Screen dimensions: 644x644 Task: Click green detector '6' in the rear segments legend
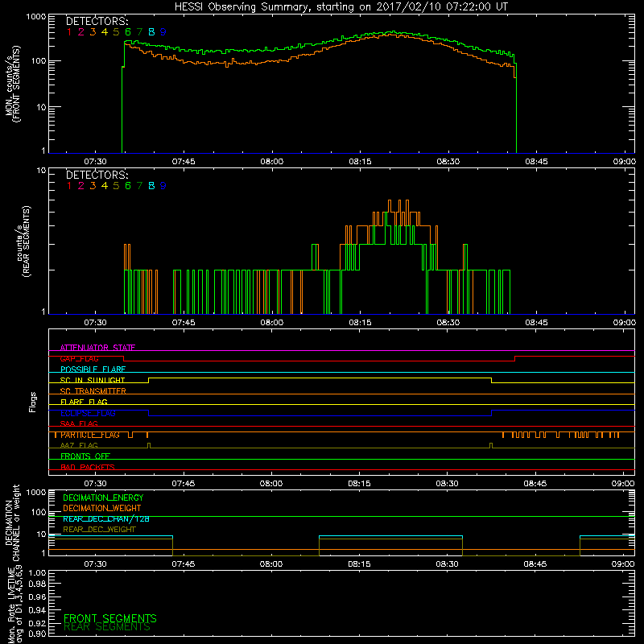click(x=128, y=186)
